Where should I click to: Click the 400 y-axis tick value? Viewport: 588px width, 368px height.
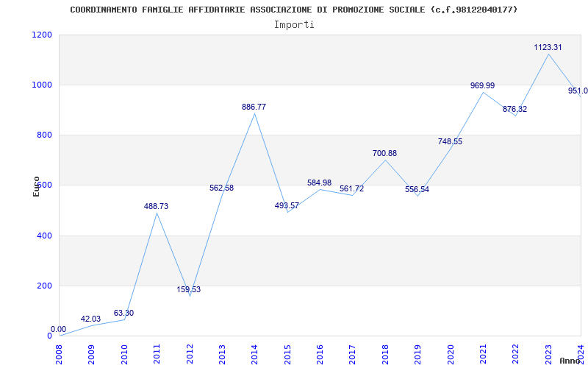(x=44, y=236)
